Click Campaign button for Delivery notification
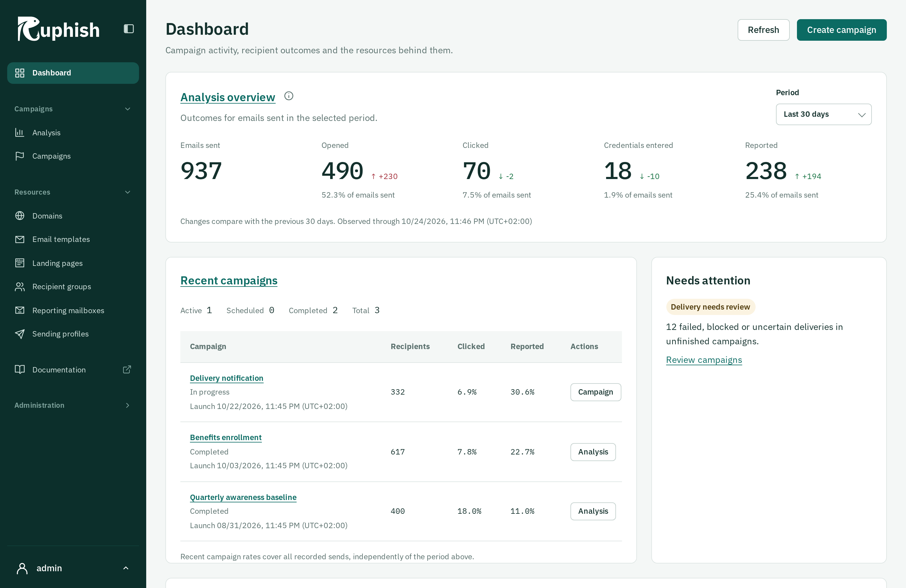 pyautogui.click(x=596, y=392)
